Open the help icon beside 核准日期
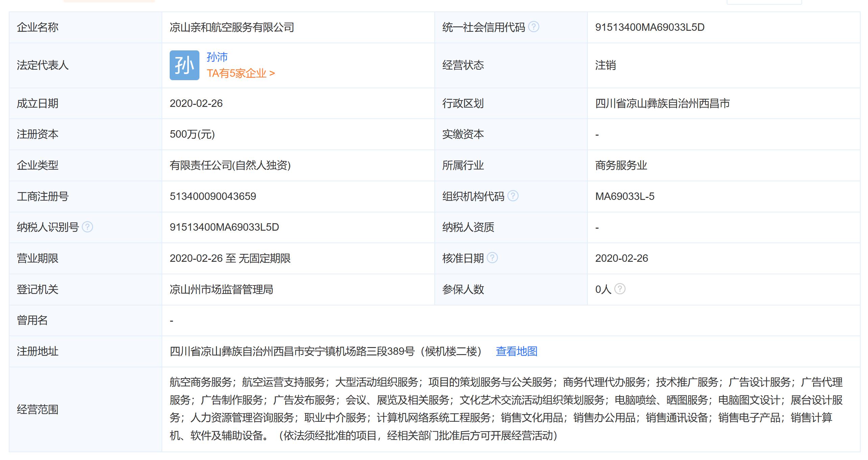Viewport: 868px width, 460px height. coord(492,258)
